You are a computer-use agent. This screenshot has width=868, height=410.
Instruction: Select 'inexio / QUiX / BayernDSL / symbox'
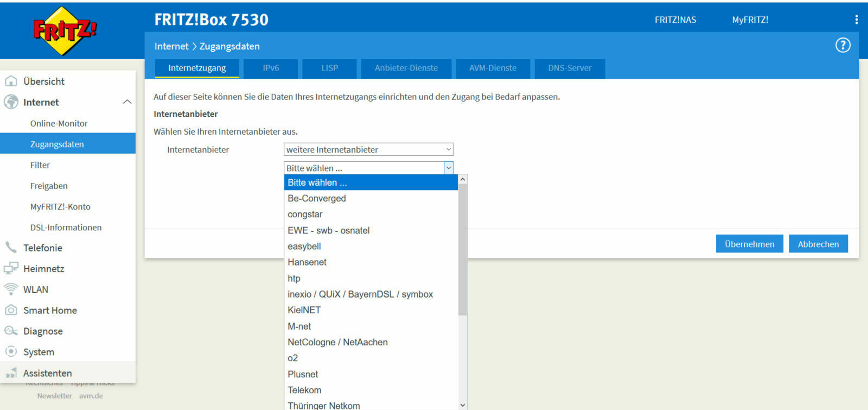point(371,294)
